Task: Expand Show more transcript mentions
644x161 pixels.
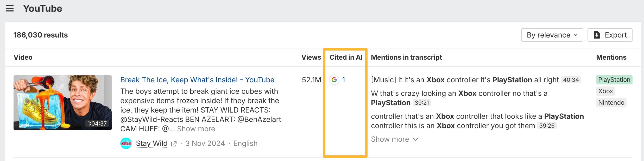Action: coord(394,139)
